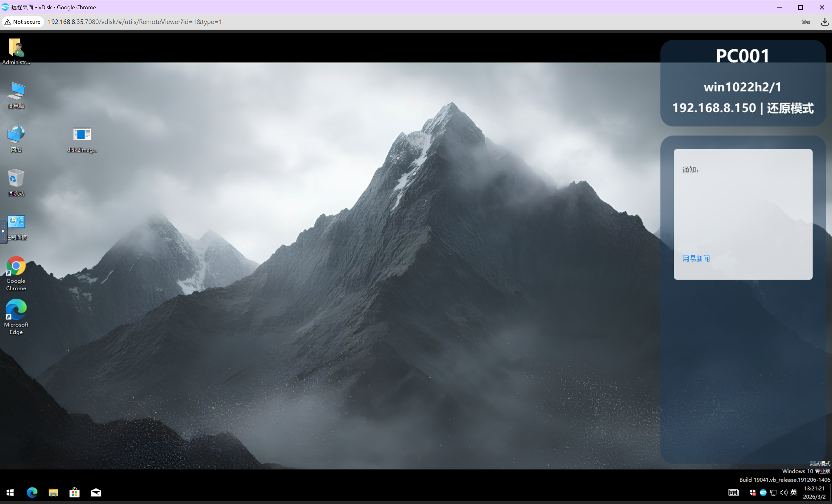Open the Windows Start menu

pyautogui.click(x=10, y=493)
